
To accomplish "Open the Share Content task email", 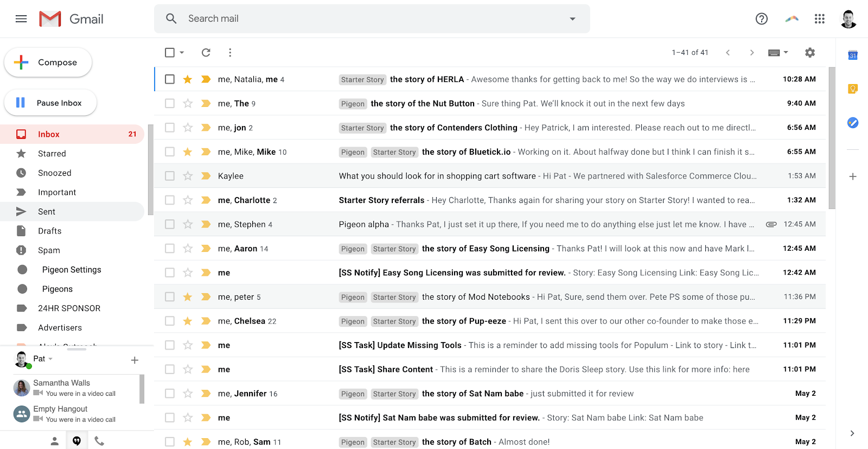I will point(490,369).
